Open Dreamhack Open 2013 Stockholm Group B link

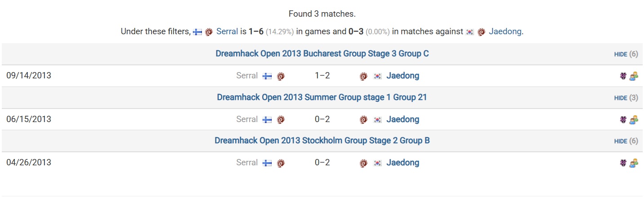tap(322, 141)
